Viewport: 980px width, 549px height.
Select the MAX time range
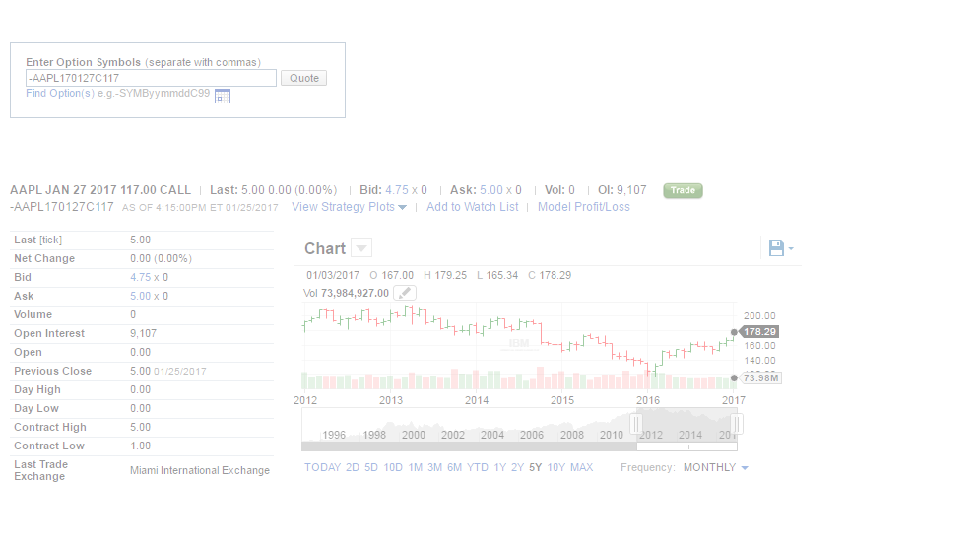point(581,467)
